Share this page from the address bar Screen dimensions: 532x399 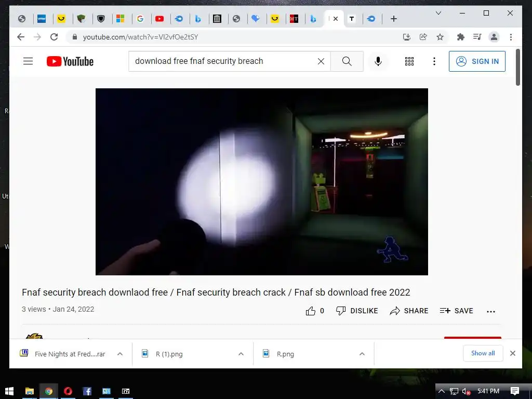pyautogui.click(x=423, y=37)
